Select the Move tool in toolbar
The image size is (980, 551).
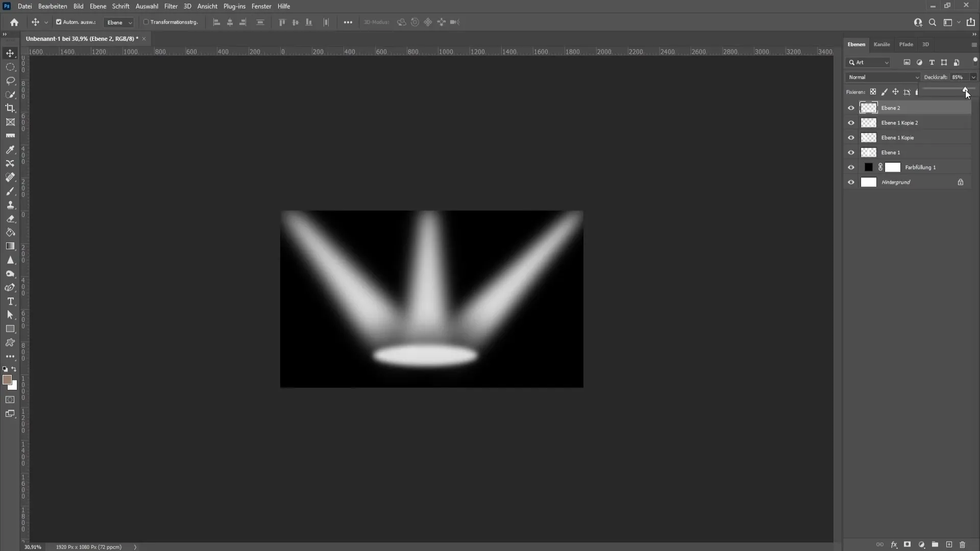point(10,53)
